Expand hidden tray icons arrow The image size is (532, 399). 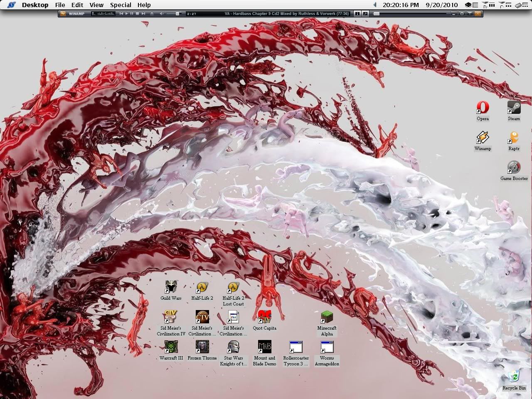click(x=374, y=5)
